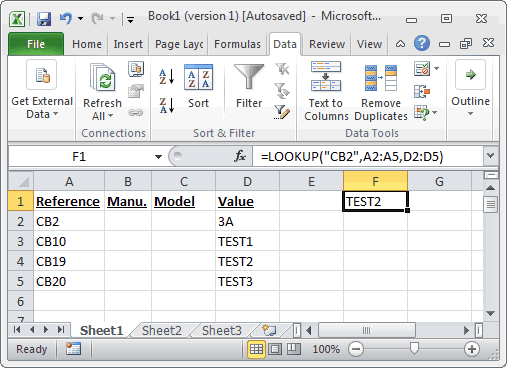This screenshot has width=507, height=368.
Task: Expand the formula bar chevron
Action: 491,156
